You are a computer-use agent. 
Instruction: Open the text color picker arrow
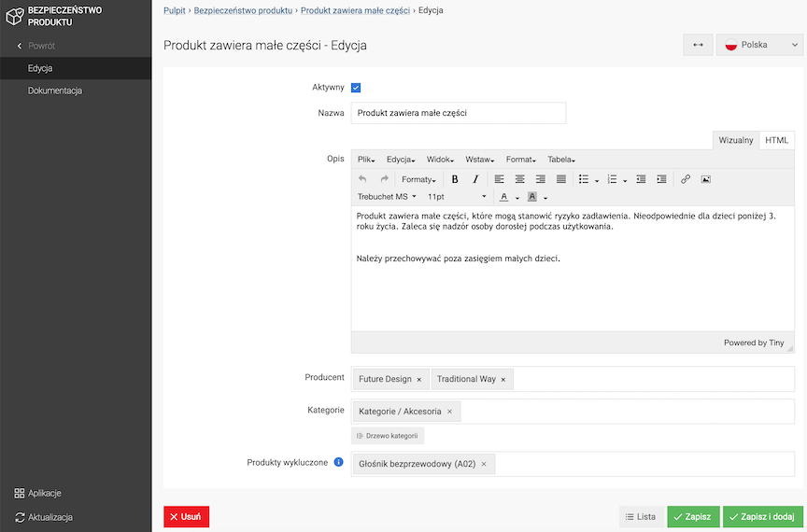pyautogui.click(x=517, y=198)
